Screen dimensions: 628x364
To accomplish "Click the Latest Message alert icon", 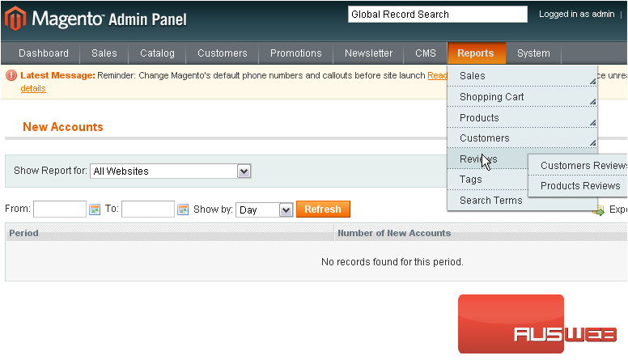I will pos(11,75).
